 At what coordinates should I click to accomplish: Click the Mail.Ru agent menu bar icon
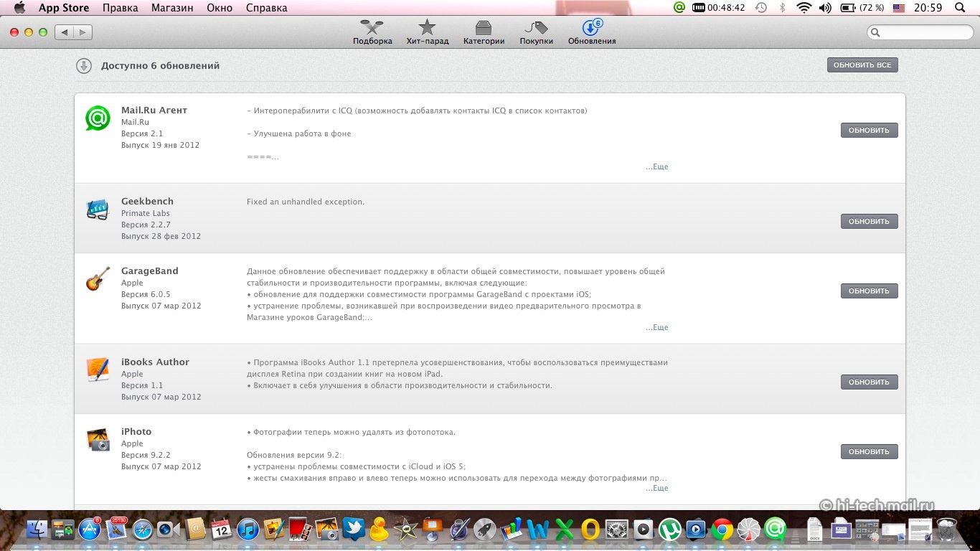pos(679,8)
